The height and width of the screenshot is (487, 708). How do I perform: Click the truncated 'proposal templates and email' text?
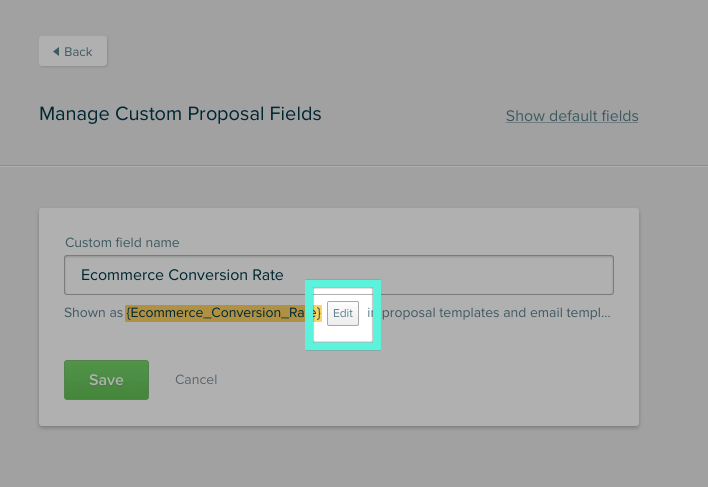tap(454, 313)
